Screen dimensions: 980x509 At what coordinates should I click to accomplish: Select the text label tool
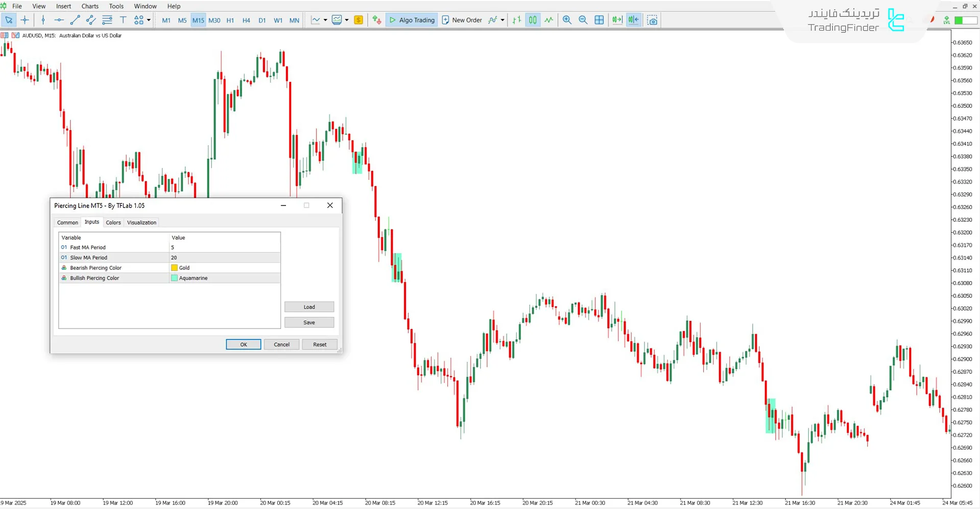tap(123, 20)
